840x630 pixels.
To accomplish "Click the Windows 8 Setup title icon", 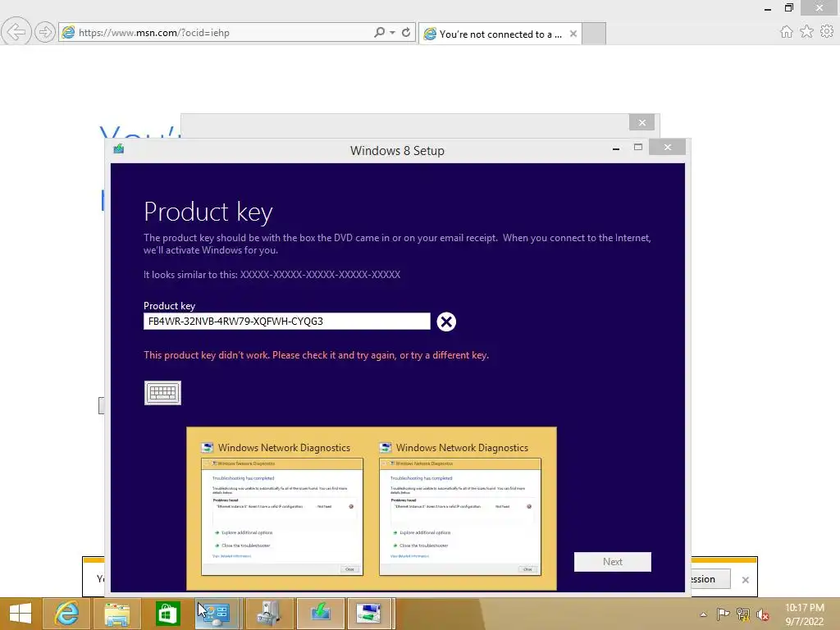I will click(118, 148).
